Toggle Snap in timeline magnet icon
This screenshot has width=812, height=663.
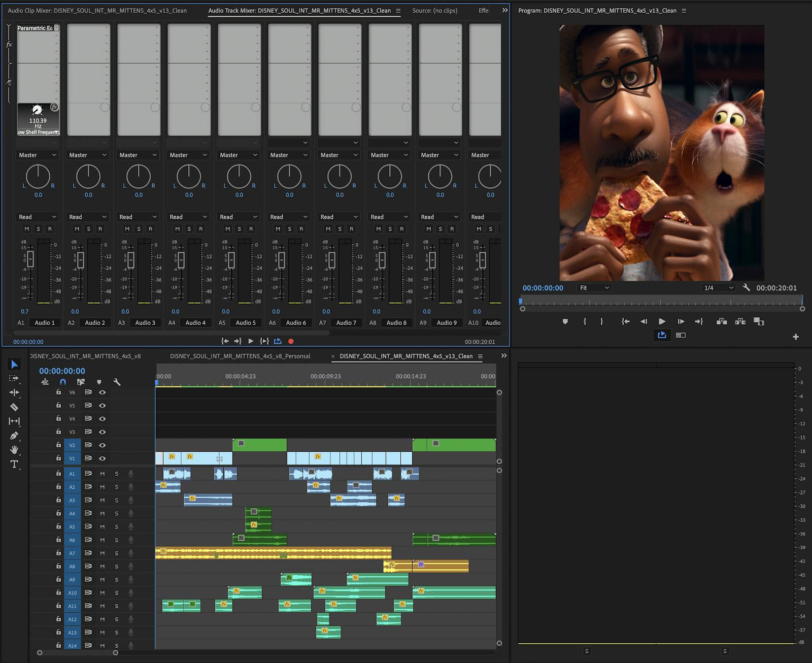point(63,382)
